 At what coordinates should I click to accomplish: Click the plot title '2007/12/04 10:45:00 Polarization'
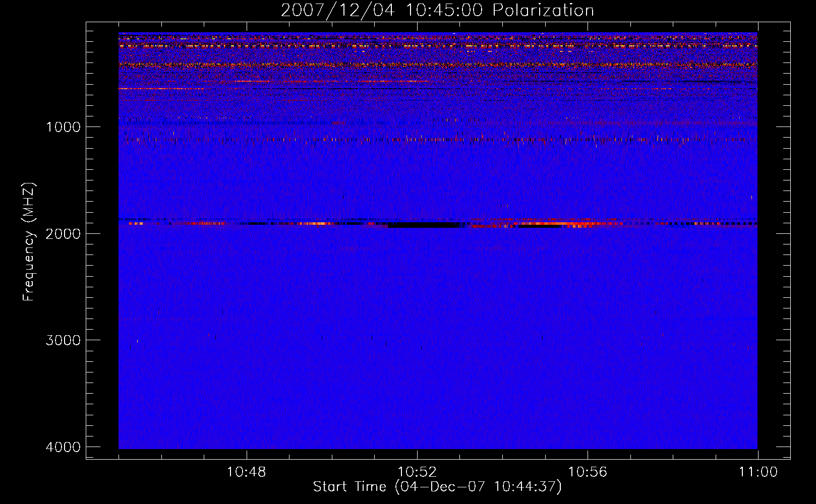tap(437, 10)
